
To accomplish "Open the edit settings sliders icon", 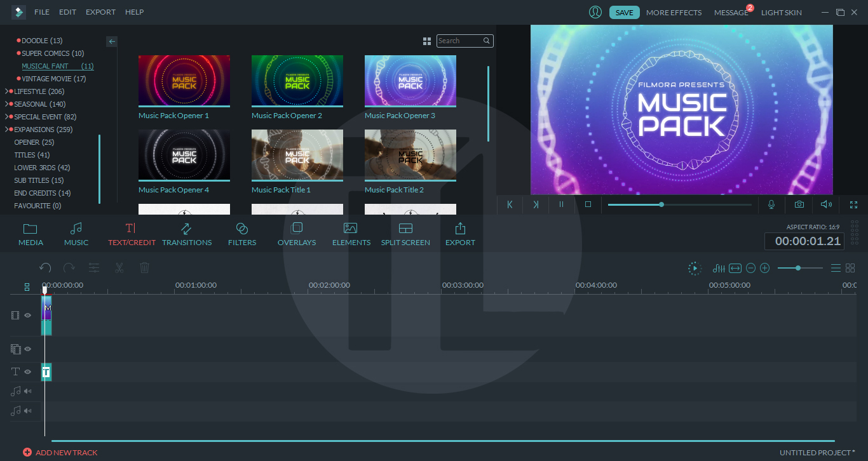I will [94, 268].
